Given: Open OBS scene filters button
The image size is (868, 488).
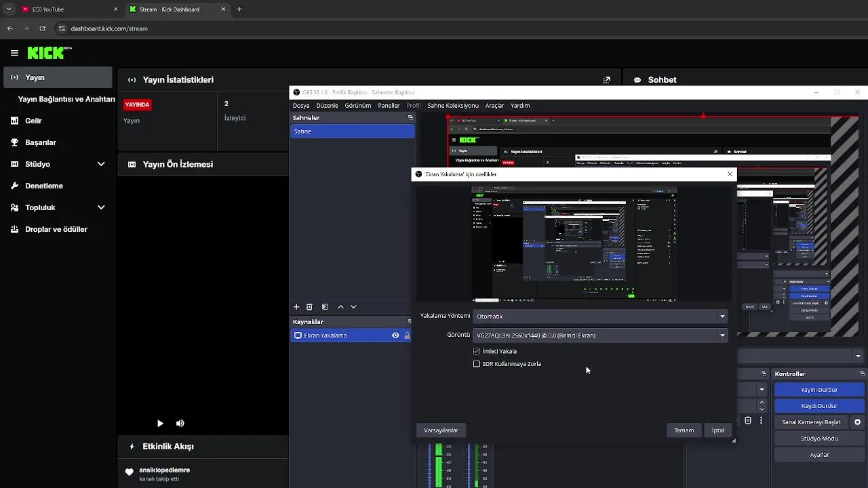Looking at the screenshot, I should tap(325, 307).
